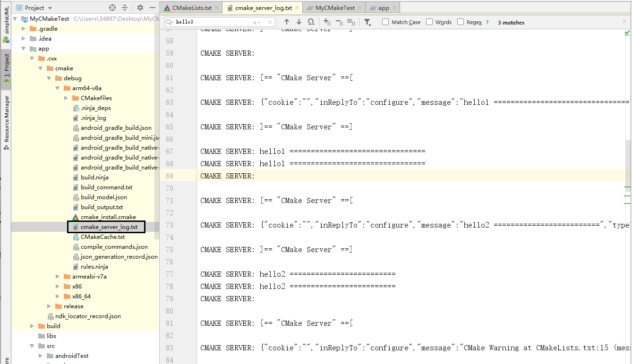Expand the release folder
This screenshot has height=364, width=632.
point(49,306)
